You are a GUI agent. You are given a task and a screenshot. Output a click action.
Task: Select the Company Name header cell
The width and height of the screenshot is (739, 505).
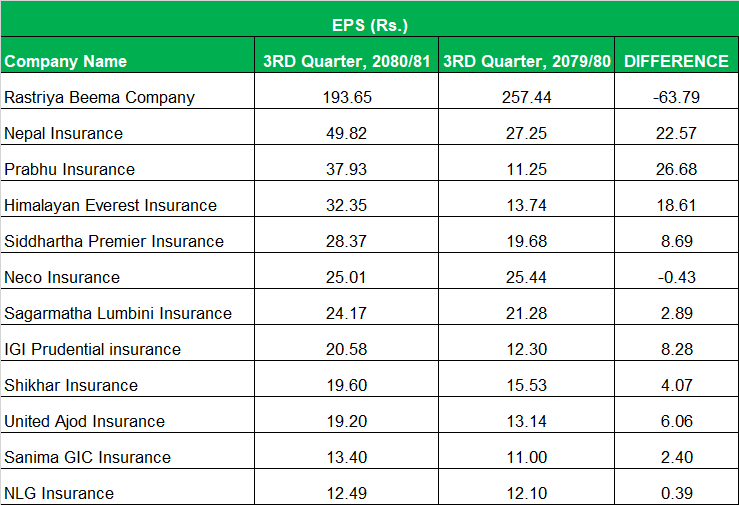click(x=66, y=61)
